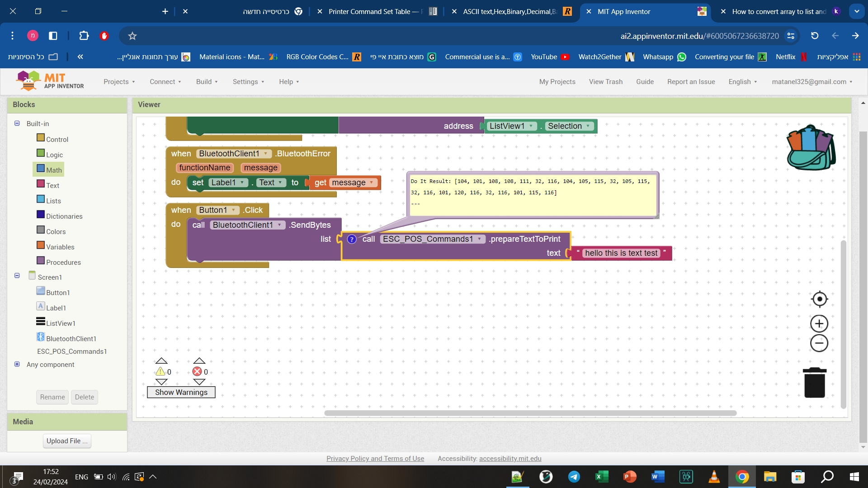This screenshot has height=488, width=868.
Task: Open the backpack icon in viewer
Action: (811, 148)
